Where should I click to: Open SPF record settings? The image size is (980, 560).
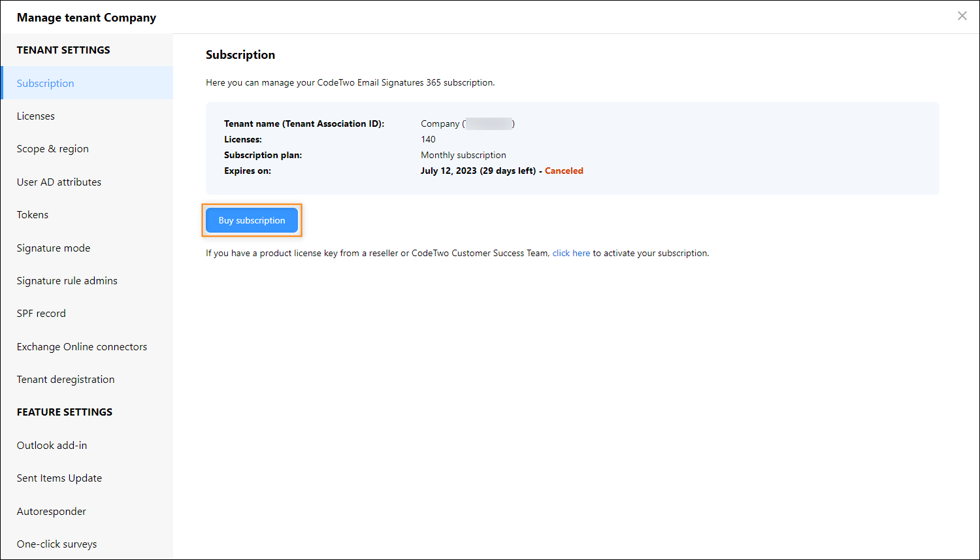click(x=87, y=313)
